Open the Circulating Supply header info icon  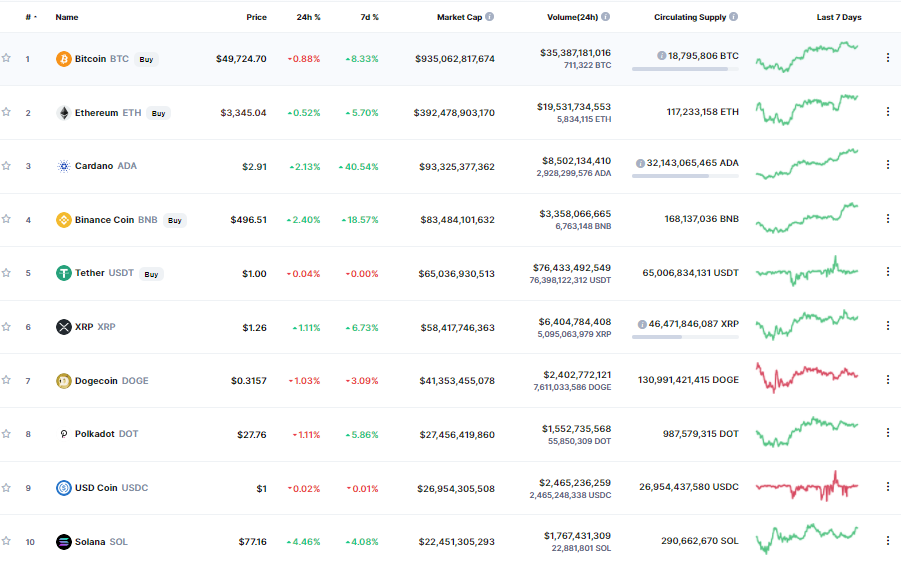click(734, 17)
